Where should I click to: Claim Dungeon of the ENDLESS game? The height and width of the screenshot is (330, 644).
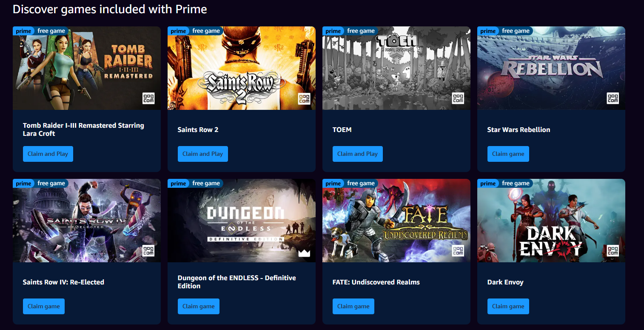(199, 306)
